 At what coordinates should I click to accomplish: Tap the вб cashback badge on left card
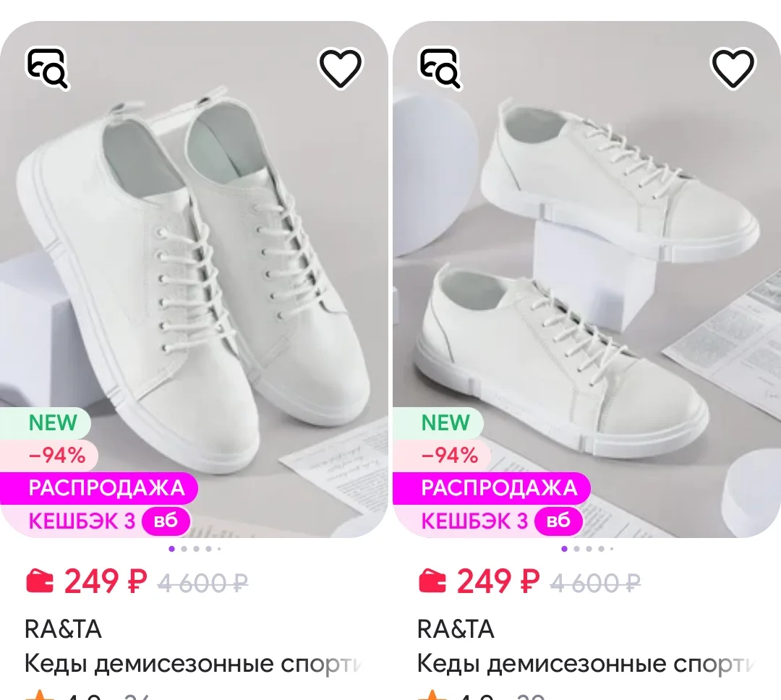(166, 521)
